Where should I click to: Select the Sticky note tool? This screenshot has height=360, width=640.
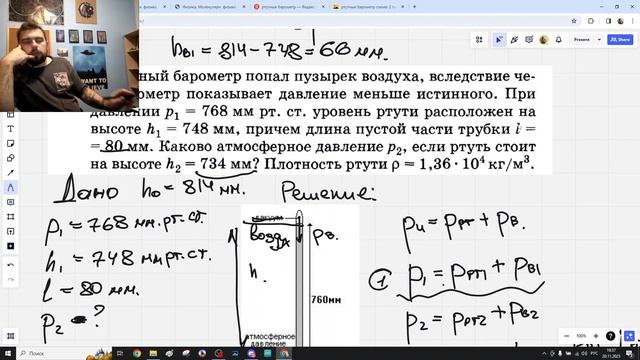tap(11, 144)
